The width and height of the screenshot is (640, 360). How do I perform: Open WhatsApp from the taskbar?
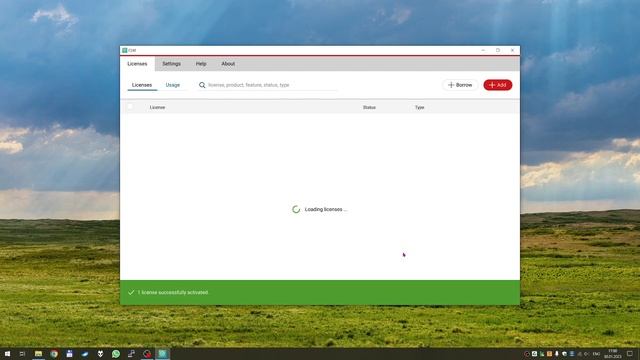point(116,354)
